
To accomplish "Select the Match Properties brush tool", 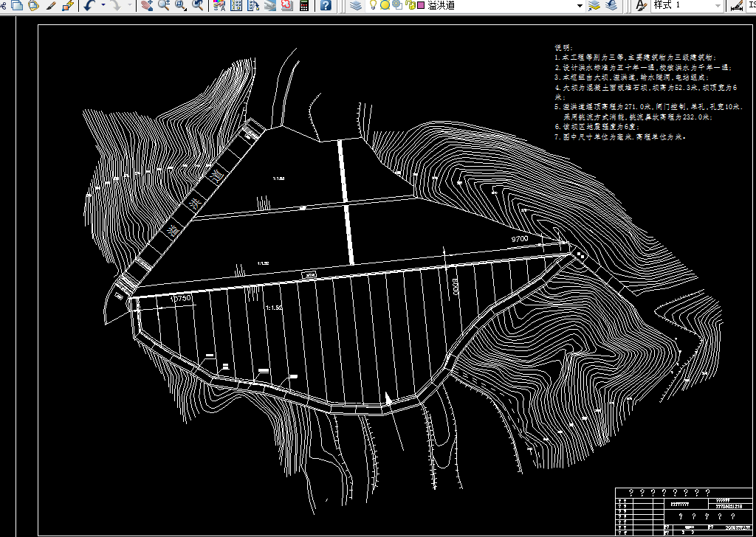I will (x=51, y=5).
